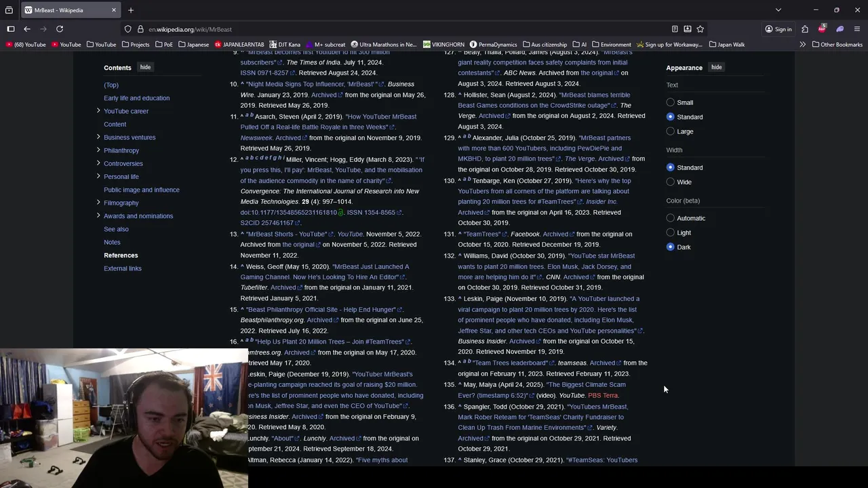Viewport: 868px width, 488px height.
Task: Expand the Philanthropy section
Action: 98,150
